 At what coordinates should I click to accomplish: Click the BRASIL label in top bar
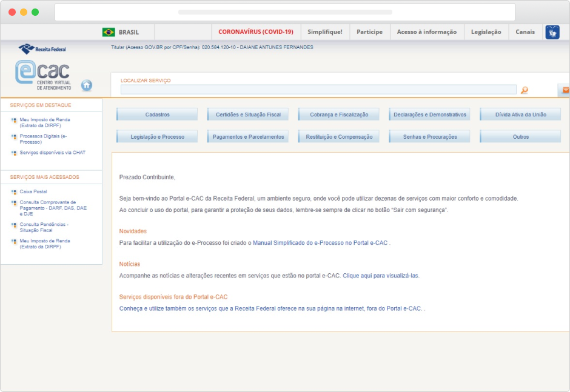129,32
